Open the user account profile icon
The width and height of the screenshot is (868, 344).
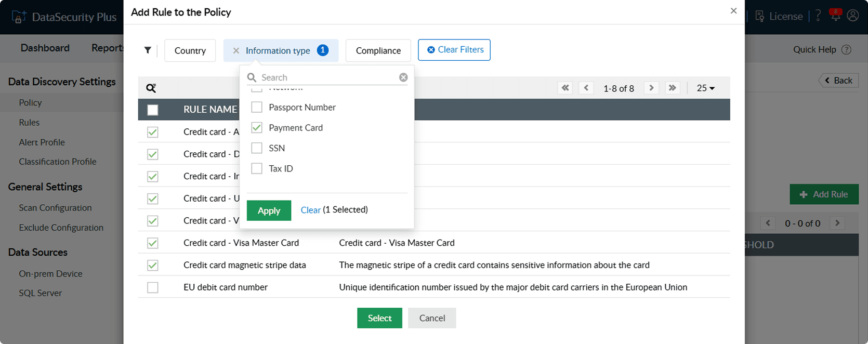pyautogui.click(x=853, y=16)
